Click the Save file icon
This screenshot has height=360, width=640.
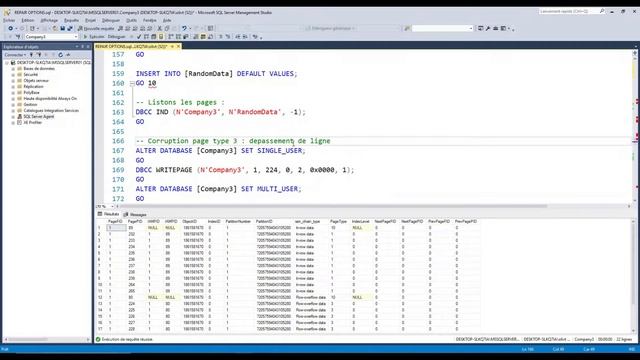(62, 29)
